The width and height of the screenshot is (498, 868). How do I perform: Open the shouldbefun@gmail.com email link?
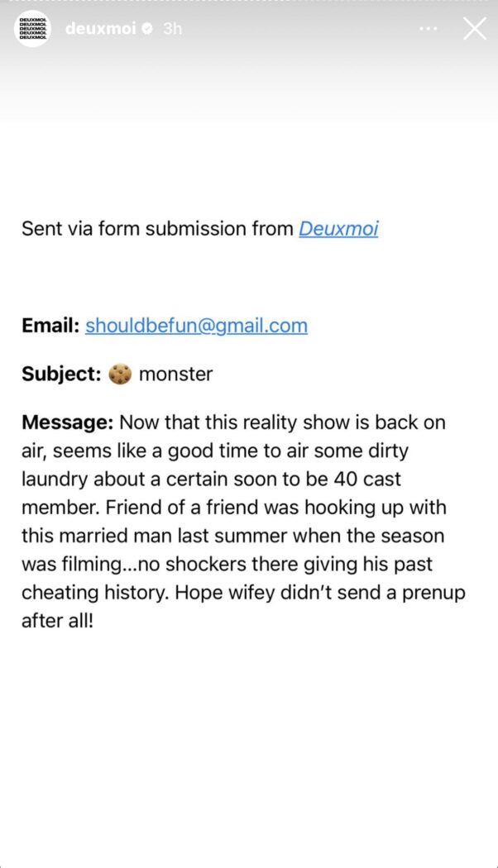[x=196, y=326]
